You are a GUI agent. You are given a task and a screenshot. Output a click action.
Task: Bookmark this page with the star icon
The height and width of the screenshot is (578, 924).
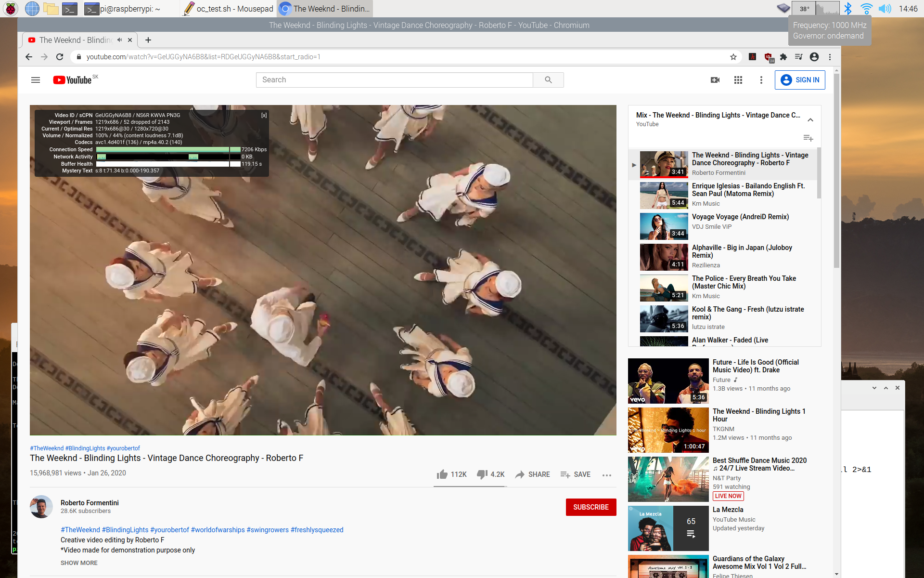pyautogui.click(x=733, y=57)
